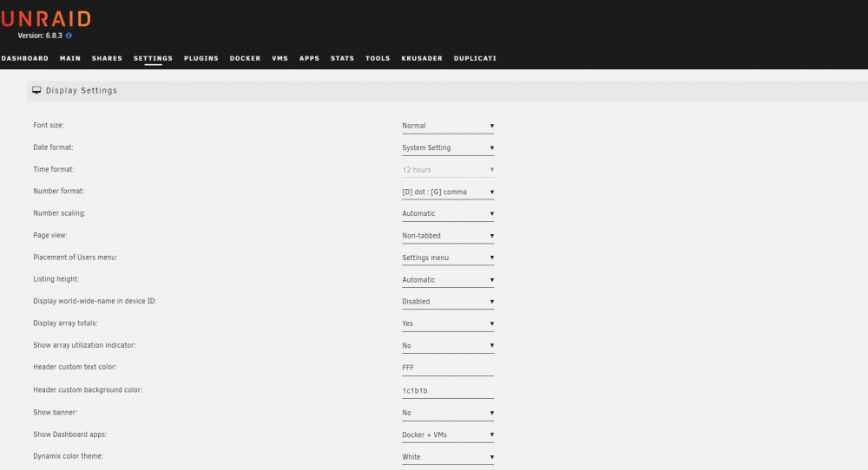This screenshot has height=470, width=868.
Task: Go to the Apps page
Action: click(x=309, y=58)
